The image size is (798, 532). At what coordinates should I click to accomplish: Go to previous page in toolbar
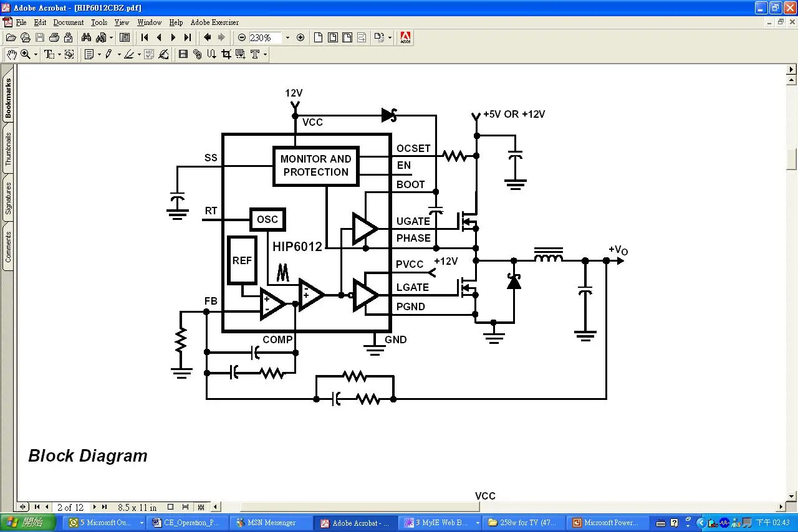[x=159, y=37]
